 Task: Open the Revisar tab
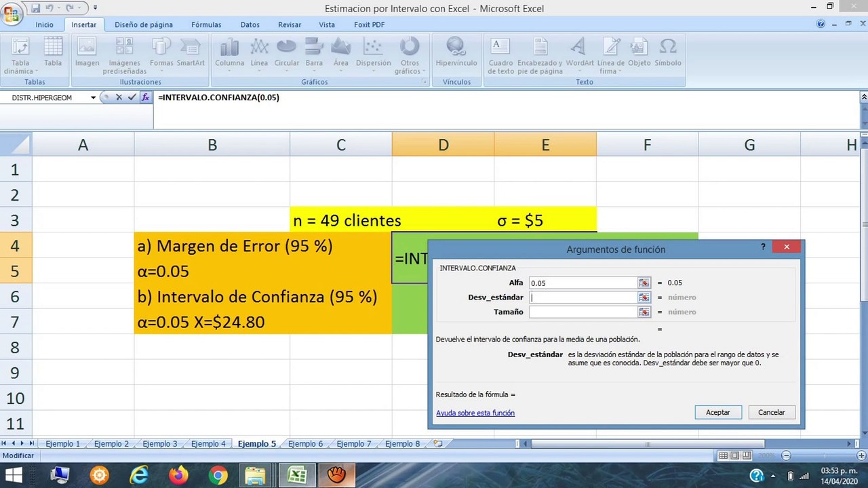pyautogui.click(x=290, y=24)
